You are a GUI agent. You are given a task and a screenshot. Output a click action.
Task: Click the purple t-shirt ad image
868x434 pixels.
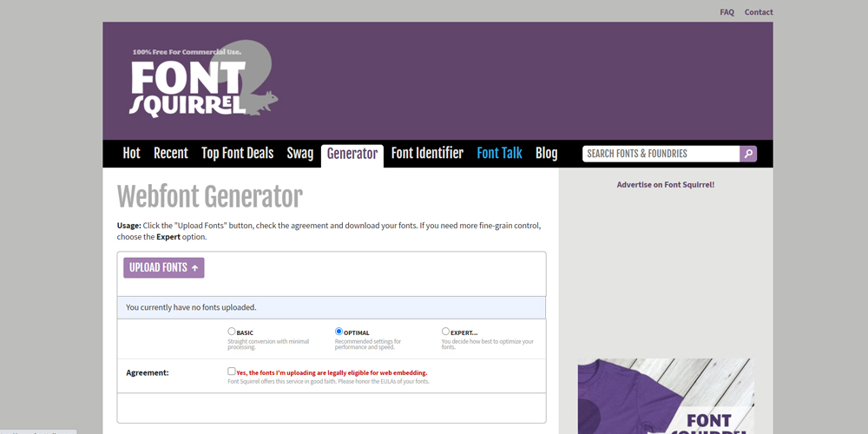(666, 397)
